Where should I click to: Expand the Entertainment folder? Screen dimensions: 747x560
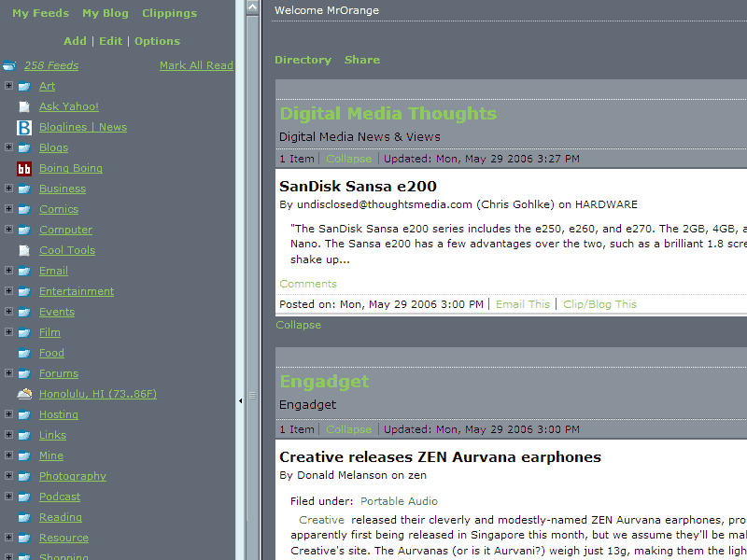tap(8, 290)
